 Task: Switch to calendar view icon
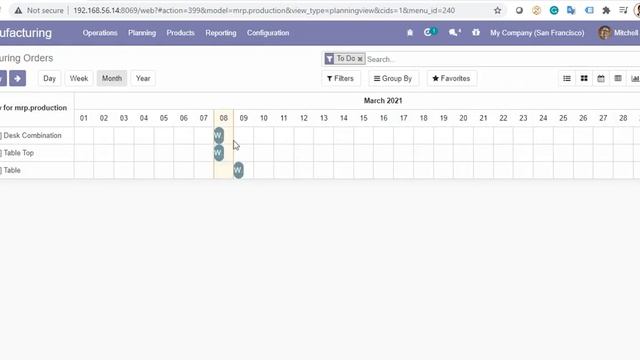click(601, 78)
